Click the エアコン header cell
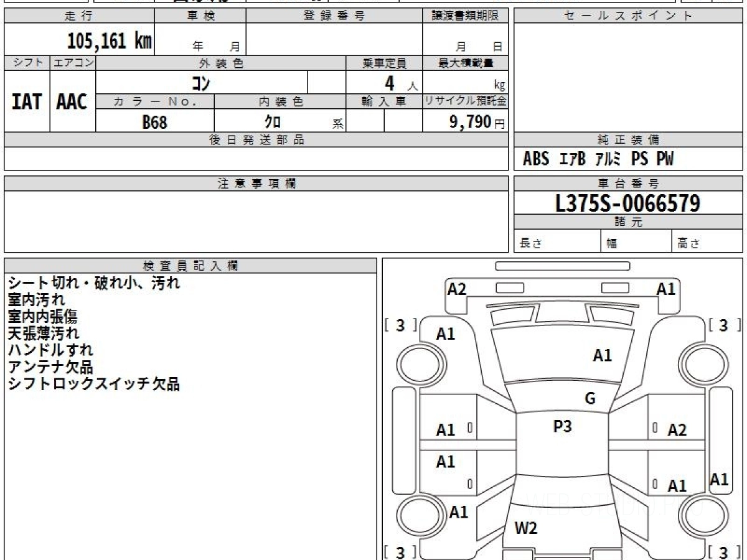Viewport: 747px width, 560px height. tap(73, 63)
